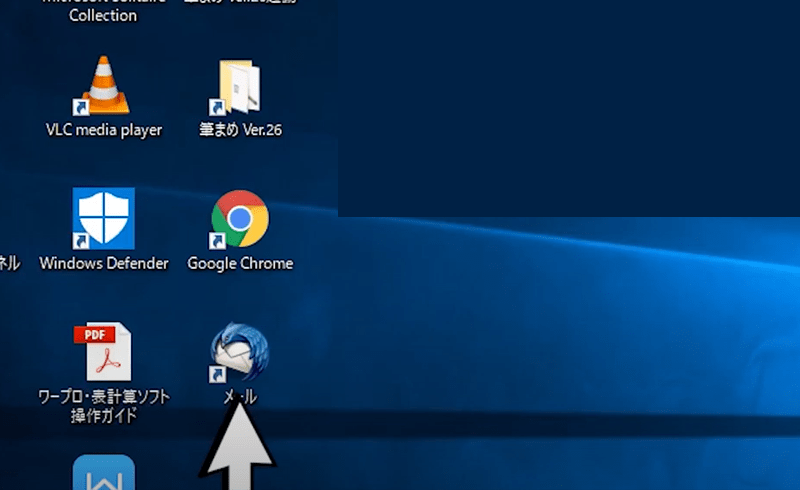Select the "ワープロ・表計算ソフト 操作ガイド" label
This screenshot has width=800, height=490.
tap(103, 406)
